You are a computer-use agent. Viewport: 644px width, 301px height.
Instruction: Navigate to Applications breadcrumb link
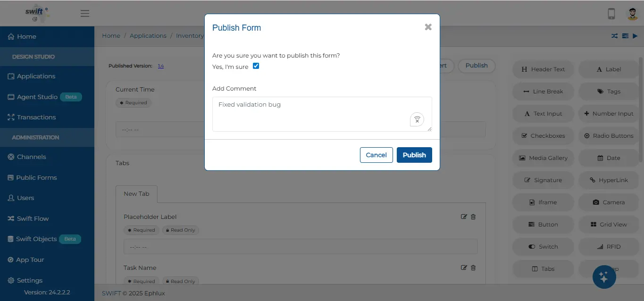click(x=148, y=36)
